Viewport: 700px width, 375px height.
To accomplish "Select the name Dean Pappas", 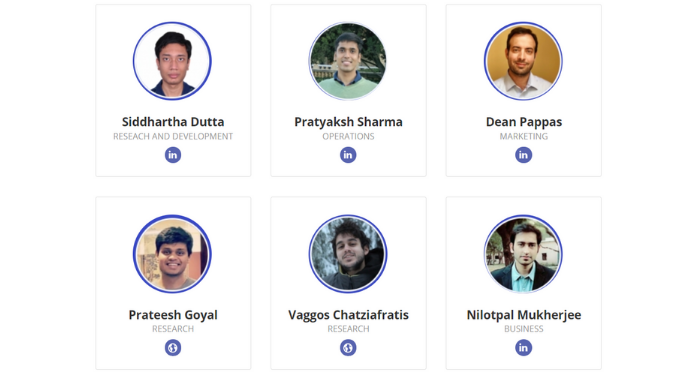I will [524, 122].
